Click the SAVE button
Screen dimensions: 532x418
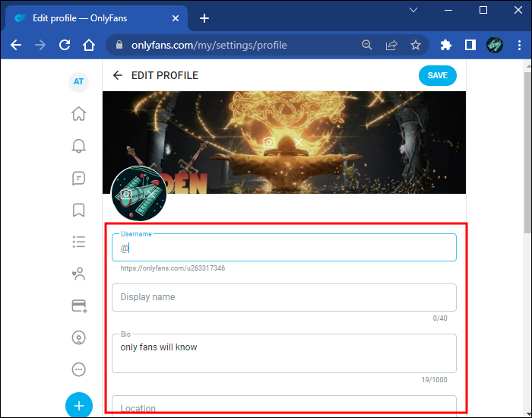(x=437, y=75)
